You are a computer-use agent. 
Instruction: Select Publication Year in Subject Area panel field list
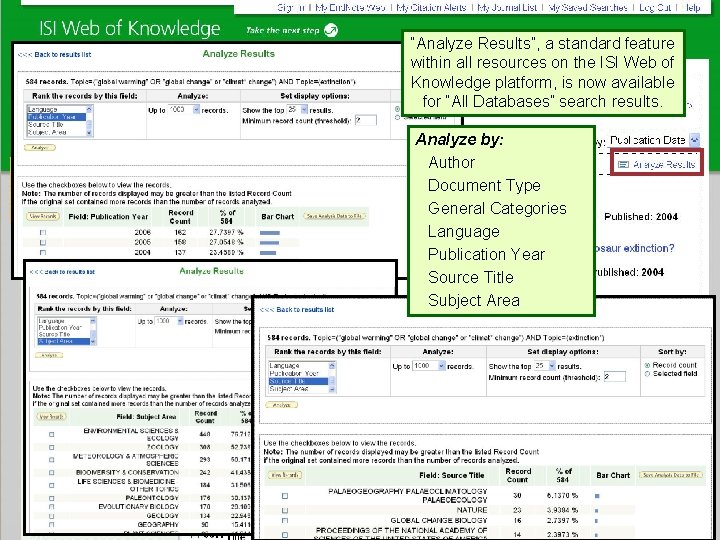click(x=63, y=327)
